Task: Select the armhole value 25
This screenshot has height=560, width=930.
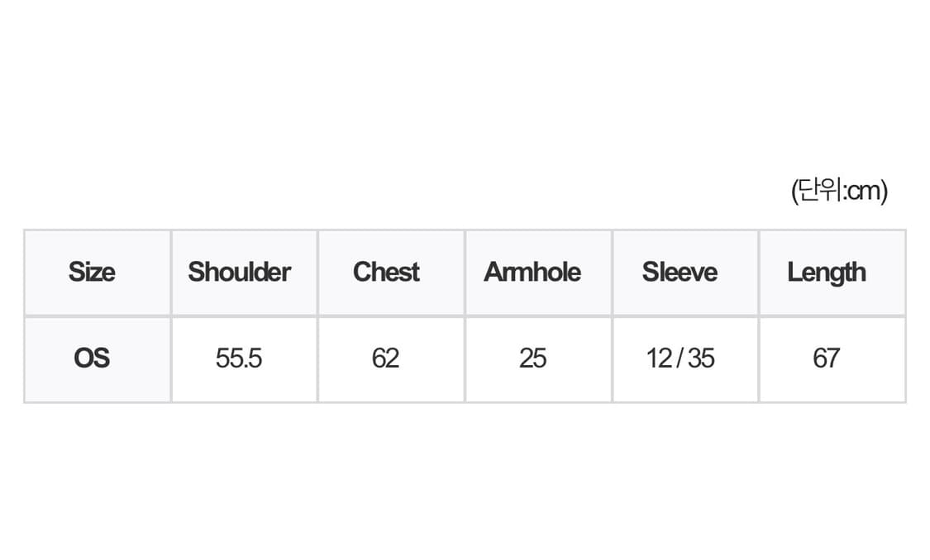Action: 532,358
